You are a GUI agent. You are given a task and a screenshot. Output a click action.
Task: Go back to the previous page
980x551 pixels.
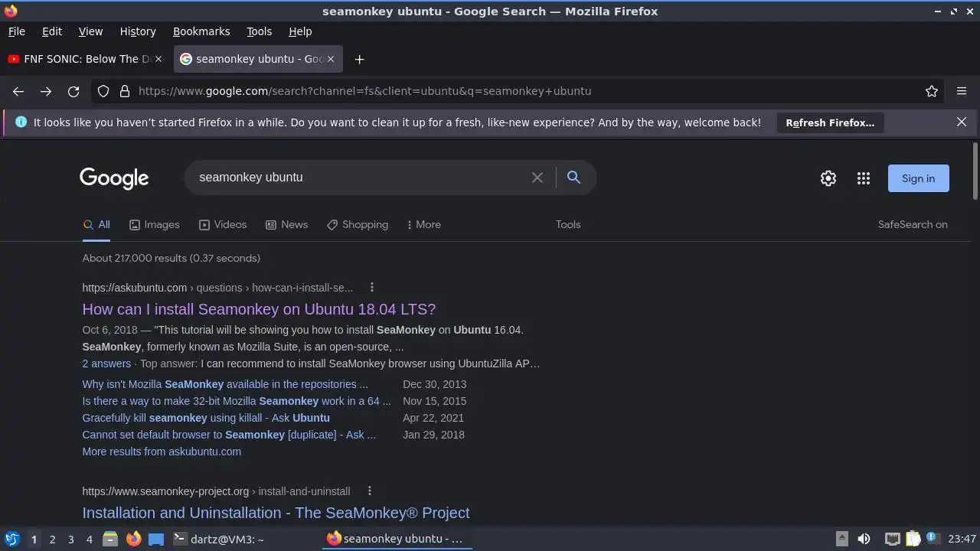coord(18,91)
